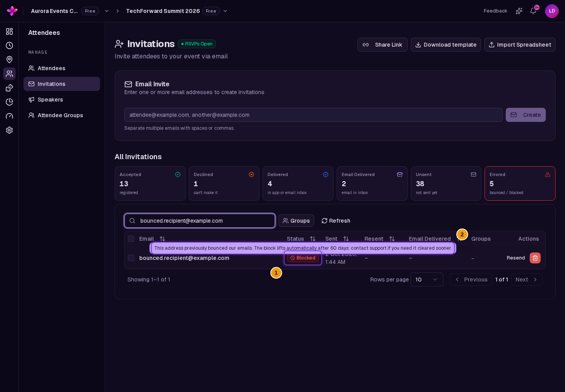Open the Rows per page dropdown
This screenshot has width=565, height=392.
pyautogui.click(x=427, y=279)
